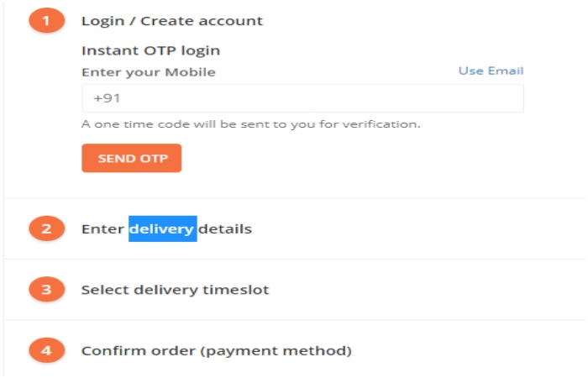Click the step 4 number circle

coord(46,350)
